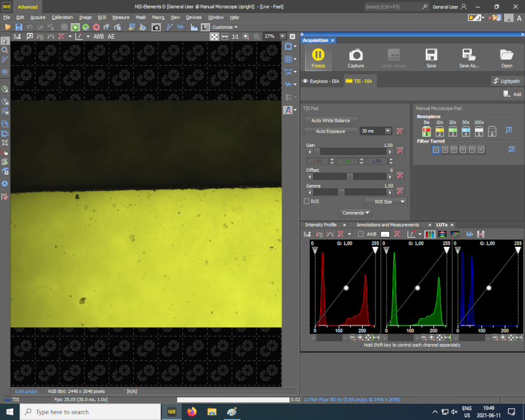
Task: Open the Filter Turret settings popup icon
Action: (512, 150)
